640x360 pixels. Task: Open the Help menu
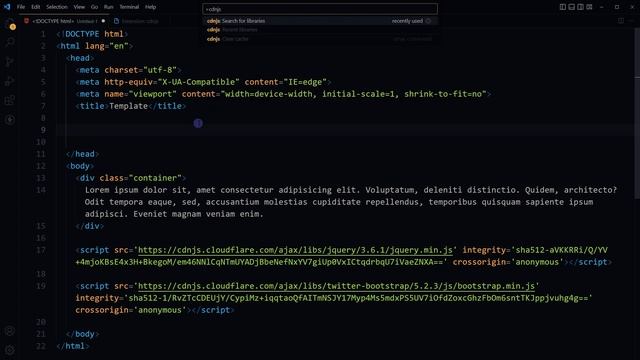151,7
